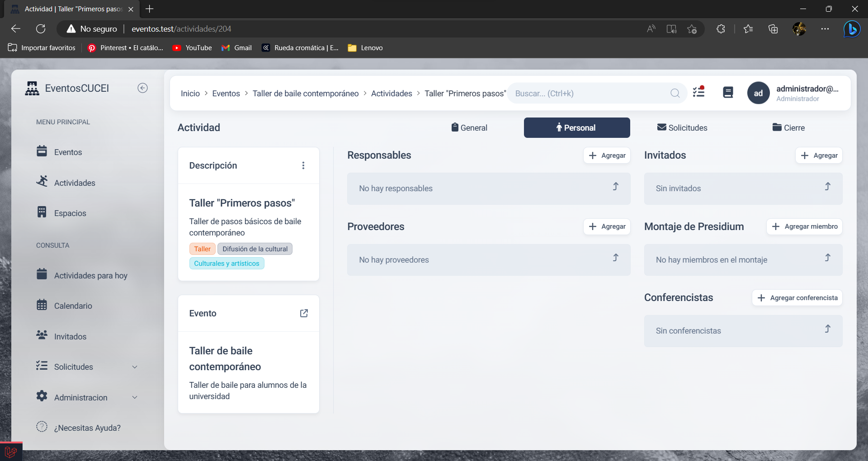Focus the Buscar search field
The width and height of the screenshot is (868, 461).
tap(588, 94)
